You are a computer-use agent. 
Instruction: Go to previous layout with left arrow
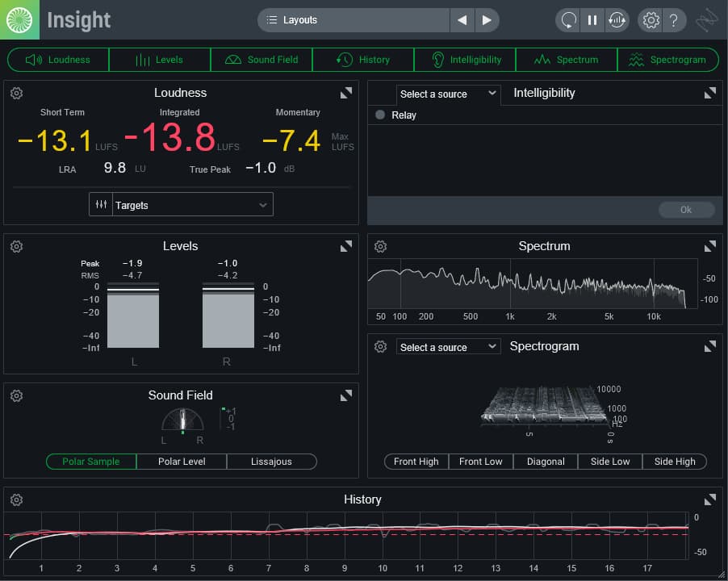click(x=462, y=20)
